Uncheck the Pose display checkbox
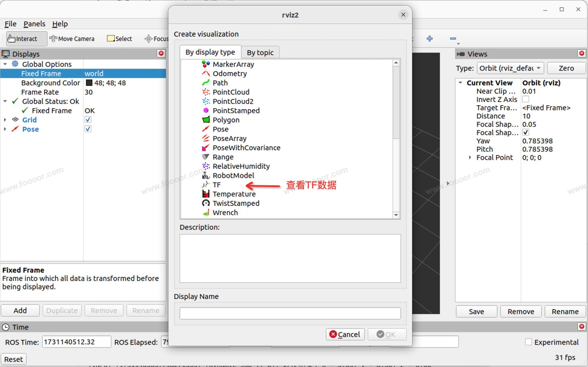Screen dimensions: 588x367 click(x=88, y=129)
